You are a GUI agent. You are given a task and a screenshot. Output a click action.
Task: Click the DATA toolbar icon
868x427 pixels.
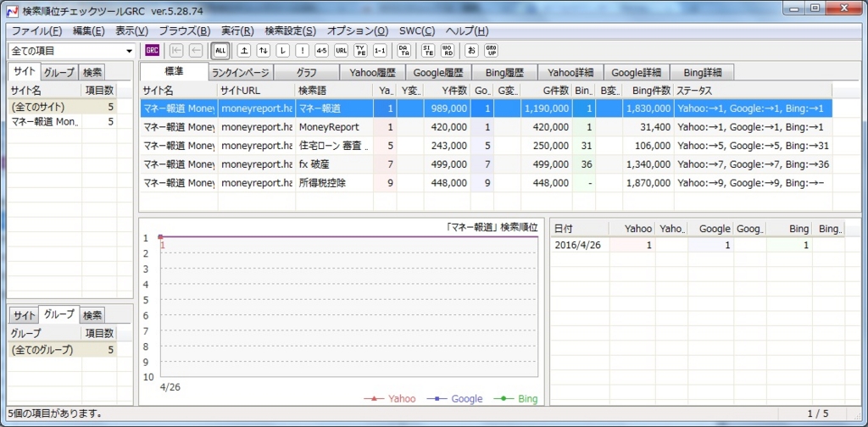point(404,51)
